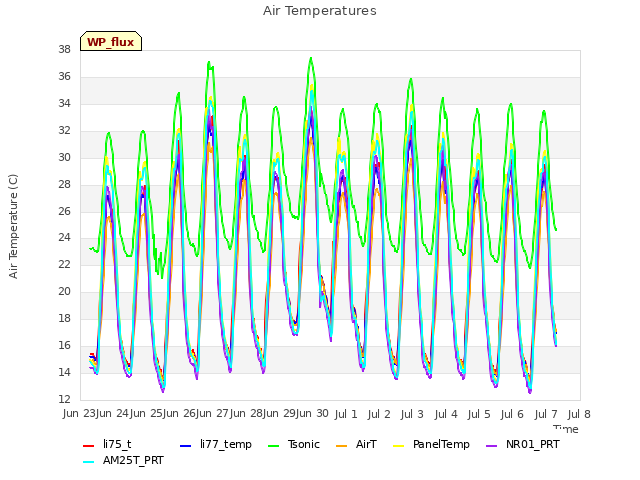This screenshot has height=480, width=640.
Task: Click the 16 y-axis tick label
Action: point(64,345)
